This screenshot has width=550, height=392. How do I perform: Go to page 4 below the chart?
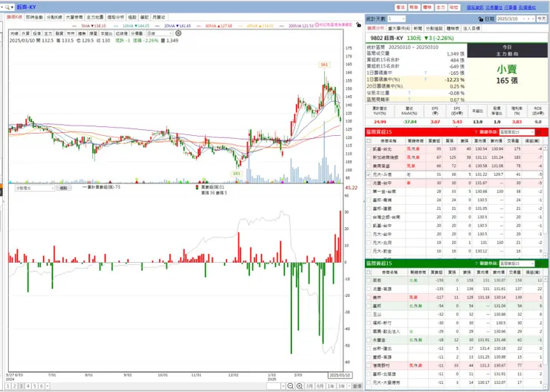28,386
